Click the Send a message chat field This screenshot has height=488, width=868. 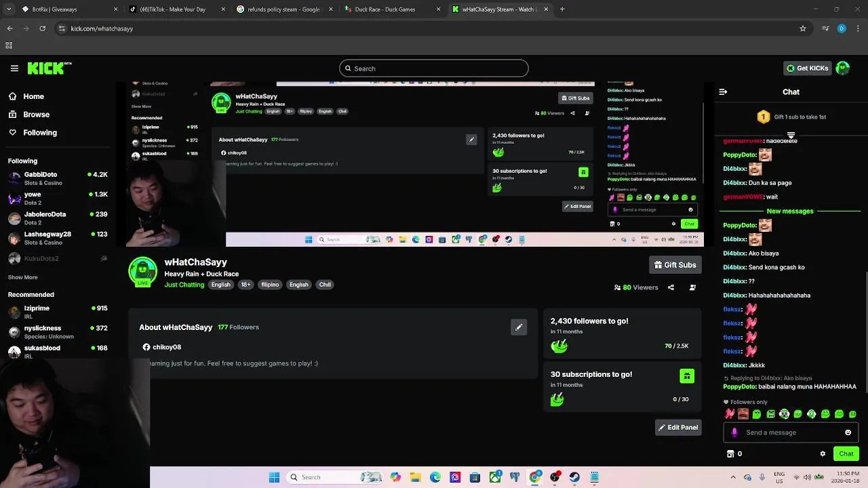[791, 432]
